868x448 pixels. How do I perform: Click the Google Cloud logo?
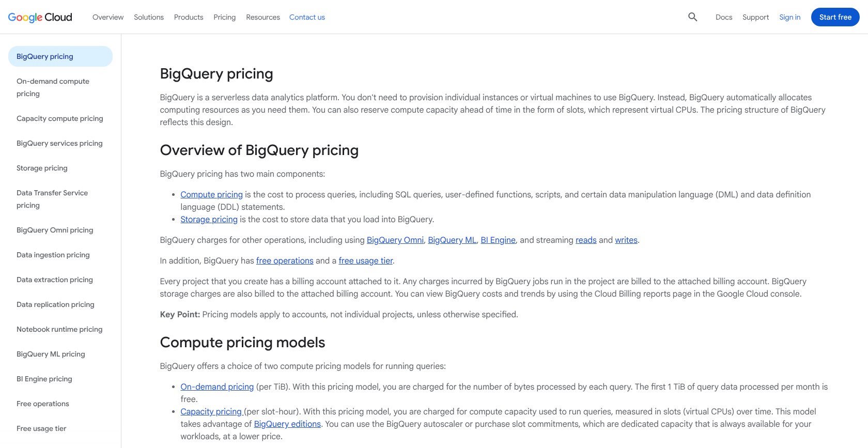pyautogui.click(x=40, y=17)
